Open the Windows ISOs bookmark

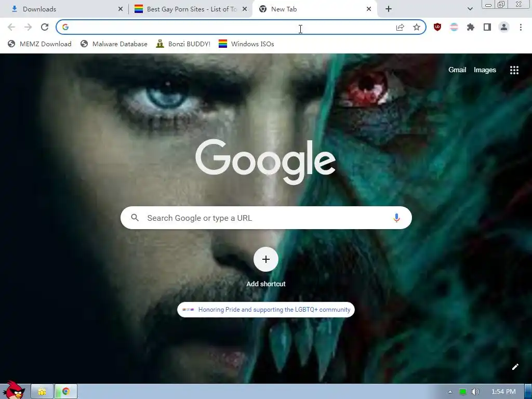(x=246, y=44)
